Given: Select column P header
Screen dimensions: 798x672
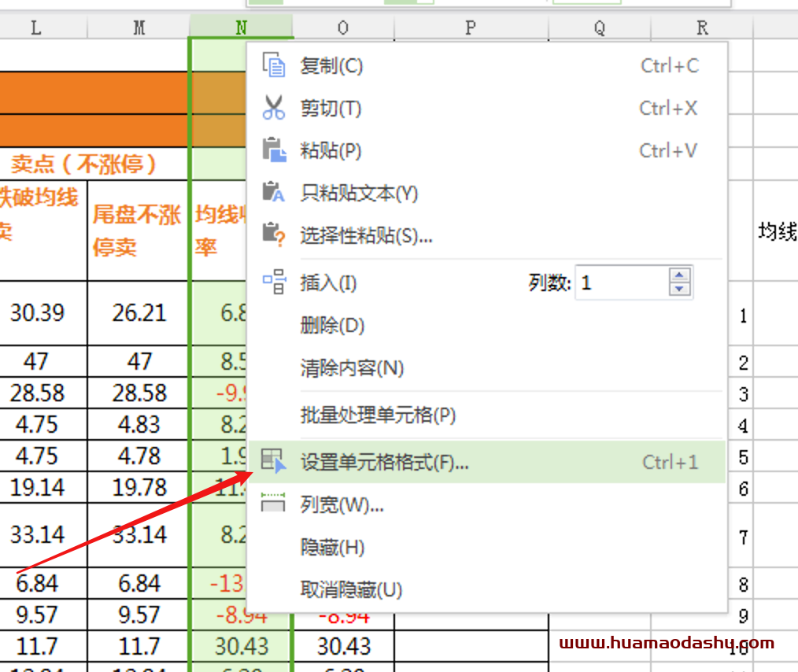Looking at the screenshot, I should (471, 27).
